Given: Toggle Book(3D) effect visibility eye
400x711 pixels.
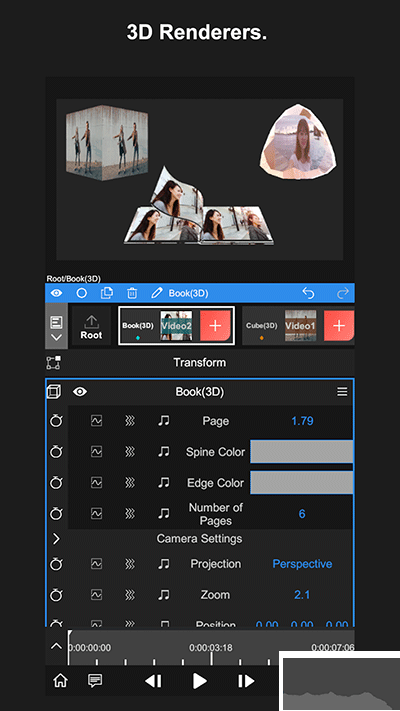Looking at the screenshot, I should (x=80, y=391).
